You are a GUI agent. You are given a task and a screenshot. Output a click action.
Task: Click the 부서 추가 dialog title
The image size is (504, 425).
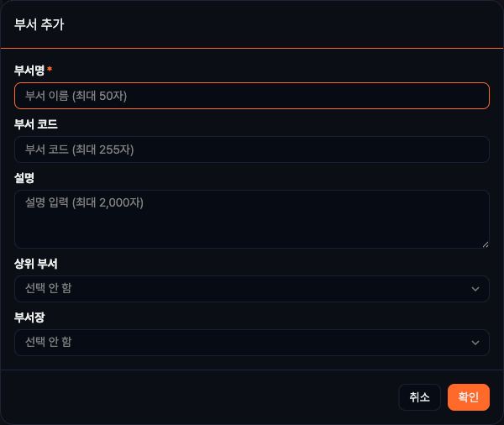[x=39, y=24]
